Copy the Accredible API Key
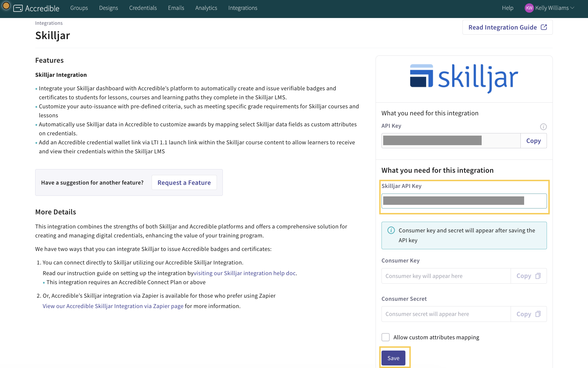Image resolution: width=588 pixels, height=368 pixels. point(533,141)
